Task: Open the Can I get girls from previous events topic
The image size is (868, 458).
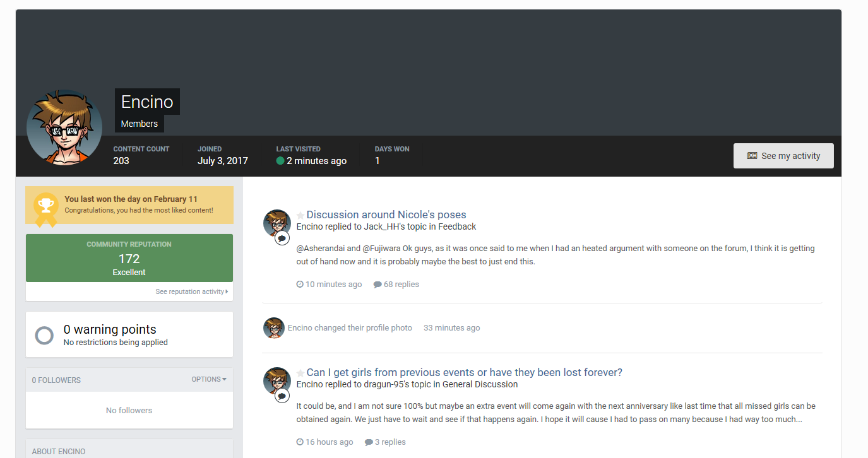Action: tap(464, 372)
